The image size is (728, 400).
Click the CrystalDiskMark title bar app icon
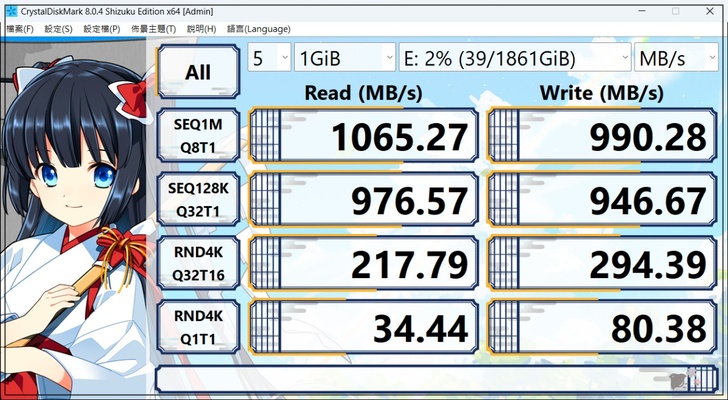tap(10, 10)
